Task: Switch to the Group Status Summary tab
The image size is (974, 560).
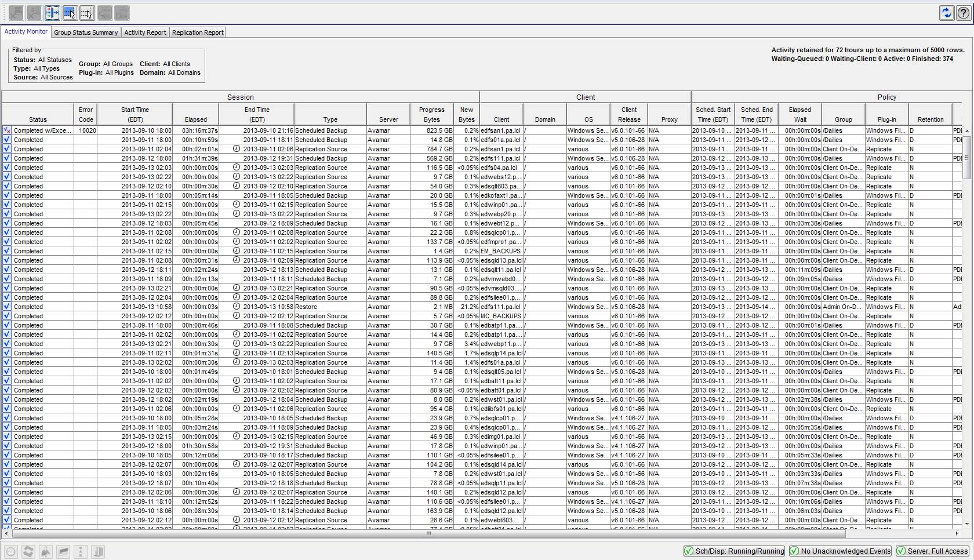Action: click(86, 32)
